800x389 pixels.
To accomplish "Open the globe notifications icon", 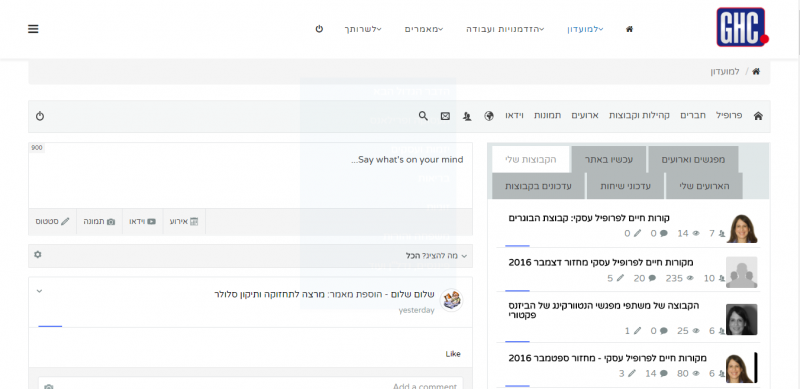I will [489, 116].
